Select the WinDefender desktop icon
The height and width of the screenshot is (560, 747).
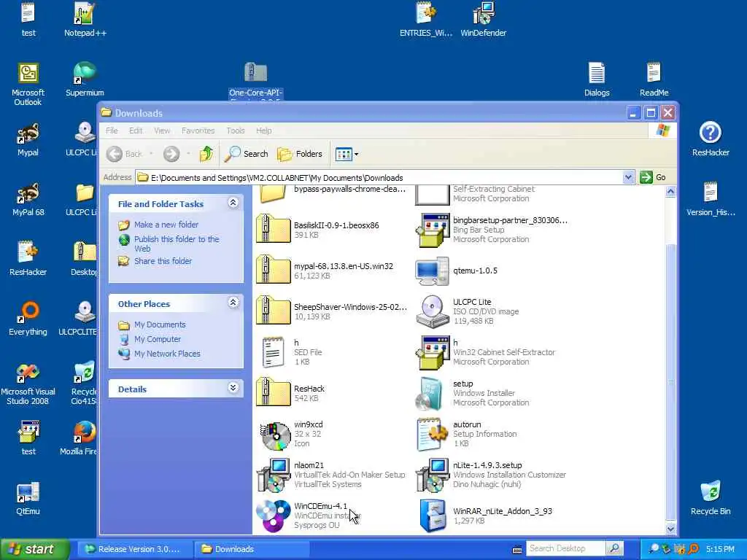tap(483, 19)
